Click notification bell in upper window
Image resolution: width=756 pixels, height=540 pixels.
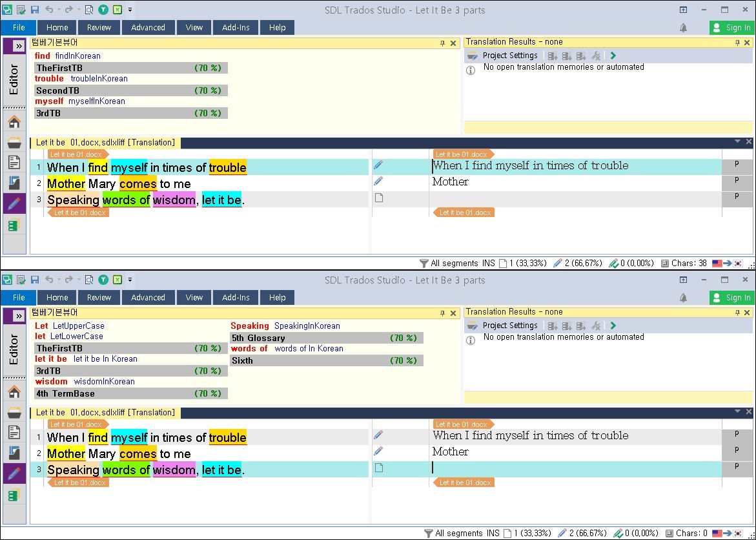(x=683, y=28)
